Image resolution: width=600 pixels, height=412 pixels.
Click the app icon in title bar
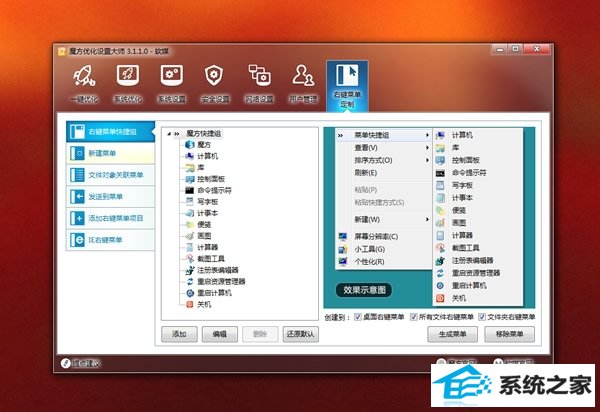pos(62,51)
